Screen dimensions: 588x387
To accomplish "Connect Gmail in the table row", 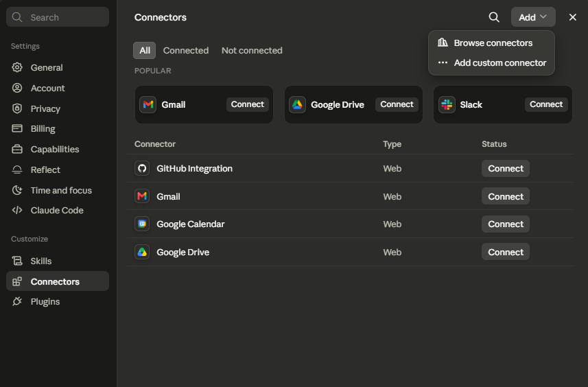I will point(506,196).
